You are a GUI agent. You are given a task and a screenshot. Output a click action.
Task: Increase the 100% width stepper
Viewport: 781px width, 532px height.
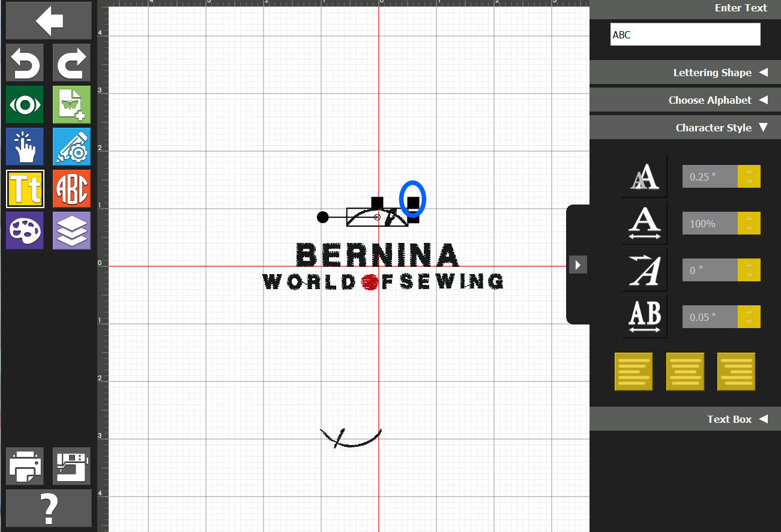749,218
